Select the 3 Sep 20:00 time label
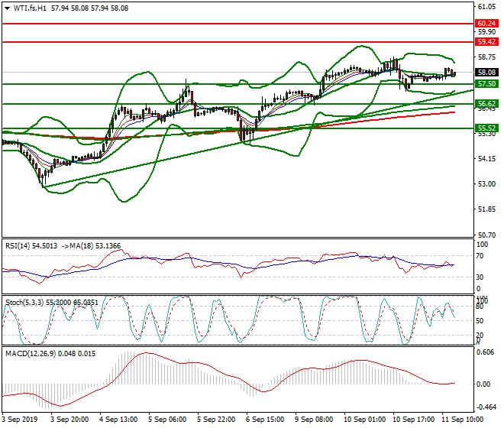Image resolution: width=504 pixels, height=428 pixels. pos(69,420)
